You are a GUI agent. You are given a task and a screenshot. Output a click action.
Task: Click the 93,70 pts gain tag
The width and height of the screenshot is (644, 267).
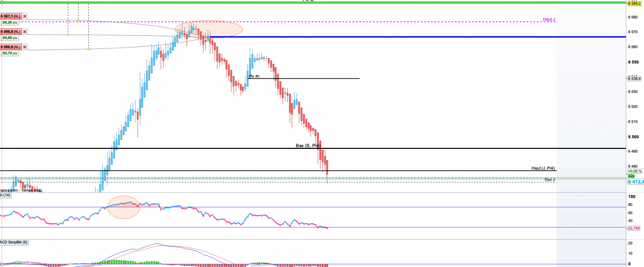[10, 53]
